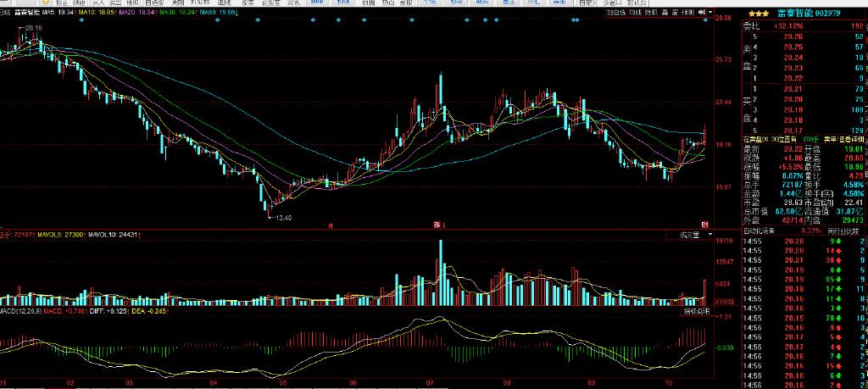Click the 加自选 add-to-watchlist button
The width and height of the screenshot is (868, 389).
615,13
